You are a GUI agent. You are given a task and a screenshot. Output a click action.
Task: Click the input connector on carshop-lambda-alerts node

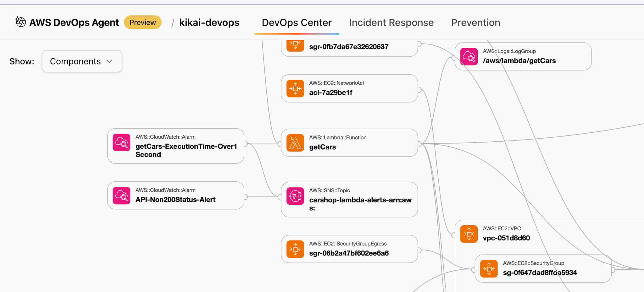click(280, 197)
